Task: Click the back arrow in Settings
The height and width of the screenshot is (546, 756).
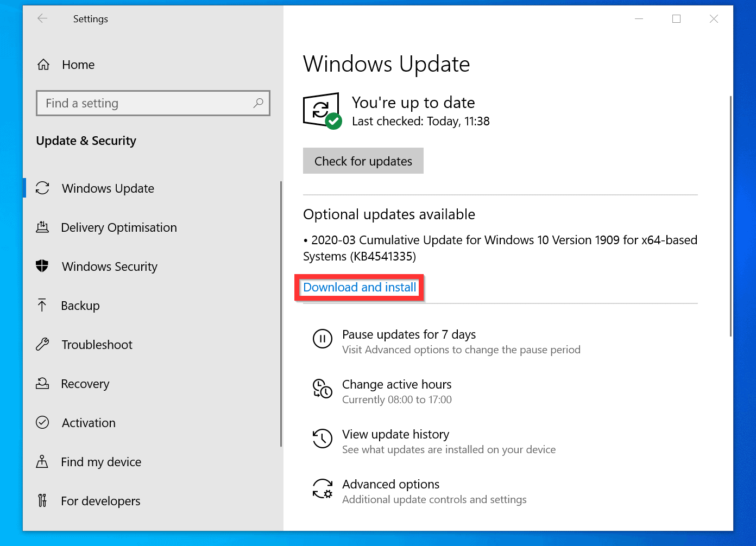Action: (42, 18)
